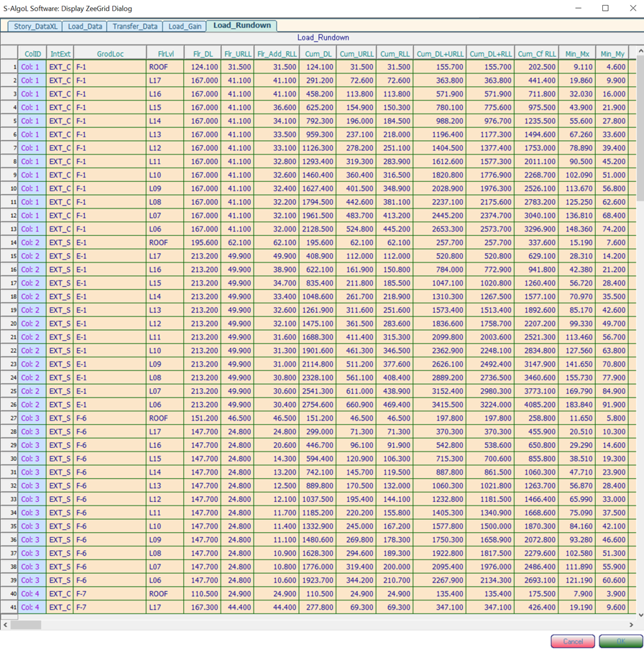This screenshot has height=650, width=644.
Task: Select the Transfer_Data tab
Action: 134,26
